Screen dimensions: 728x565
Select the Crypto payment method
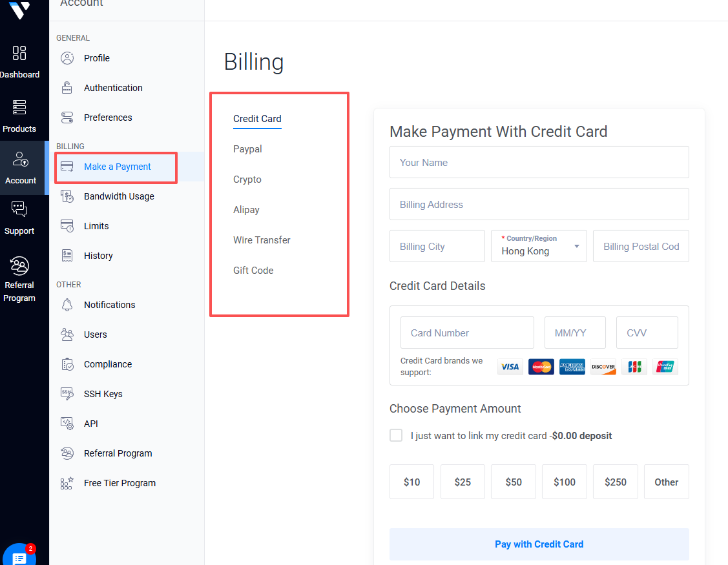[247, 180]
